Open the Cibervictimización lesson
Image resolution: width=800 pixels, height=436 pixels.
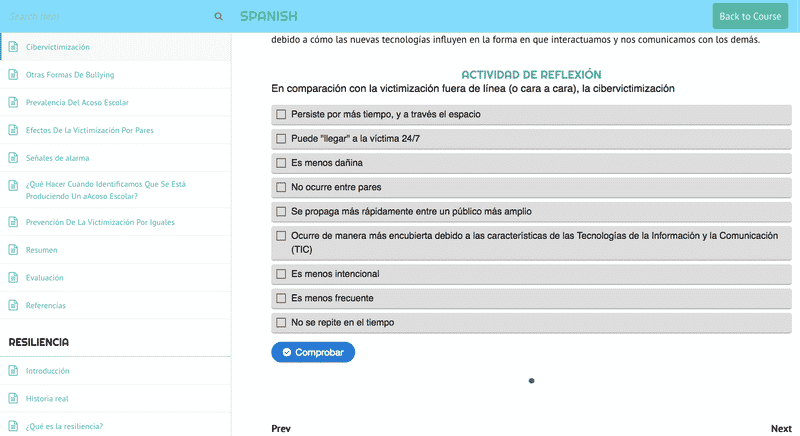coord(58,47)
